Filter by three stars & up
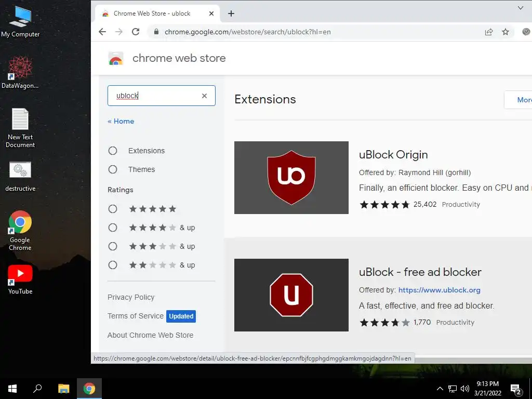 tap(113, 246)
